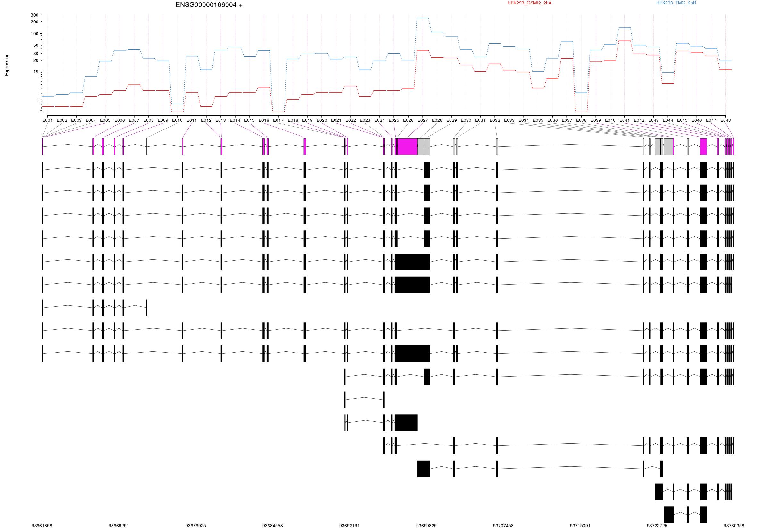This screenshot has width=769, height=532.
Task: Select the HEK293_TMG_2hB legend label
Action: [676, 3]
